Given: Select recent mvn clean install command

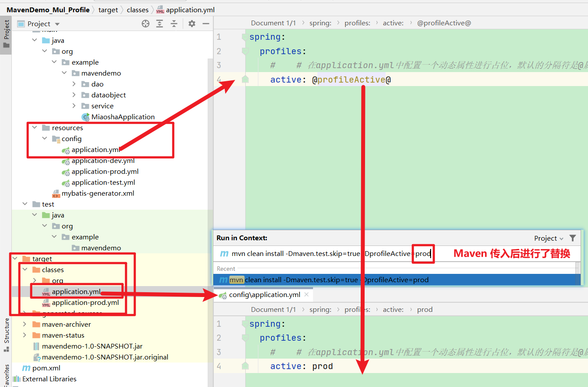Looking at the screenshot, I should (397, 280).
